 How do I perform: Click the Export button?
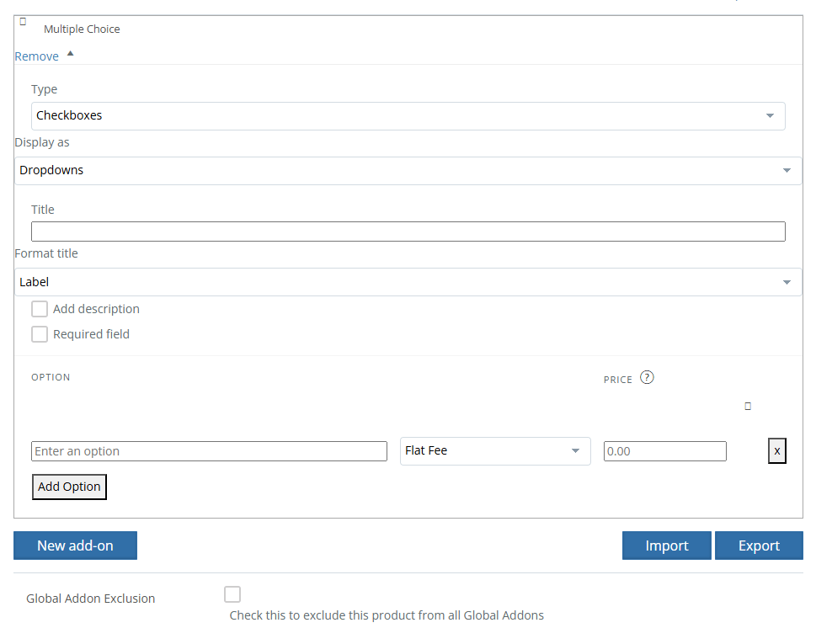(759, 546)
